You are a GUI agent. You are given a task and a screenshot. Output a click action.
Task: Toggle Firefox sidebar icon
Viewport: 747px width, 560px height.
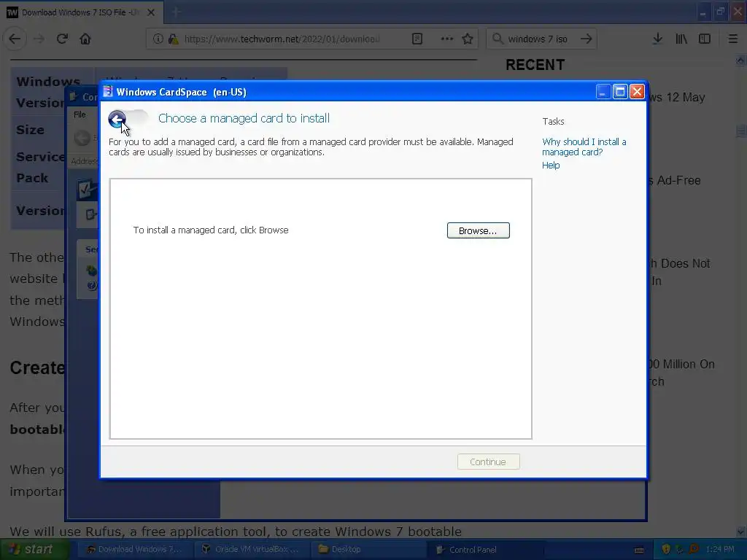(705, 39)
